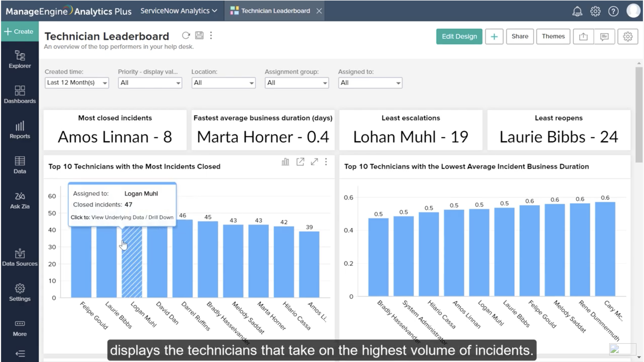The height and width of the screenshot is (362, 644).
Task: Open the Reports section
Action: coord(20,129)
